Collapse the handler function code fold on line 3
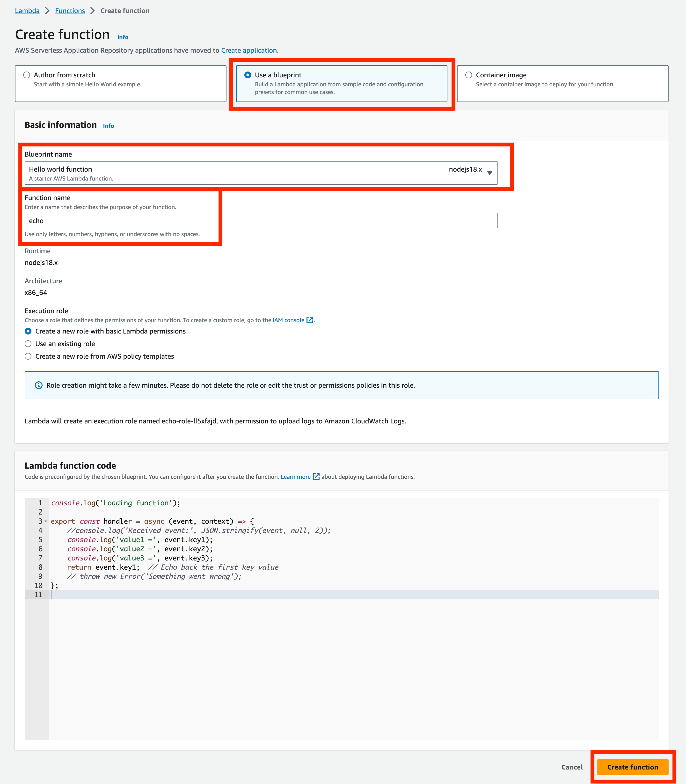Image resolution: width=686 pixels, height=784 pixels. (45, 521)
